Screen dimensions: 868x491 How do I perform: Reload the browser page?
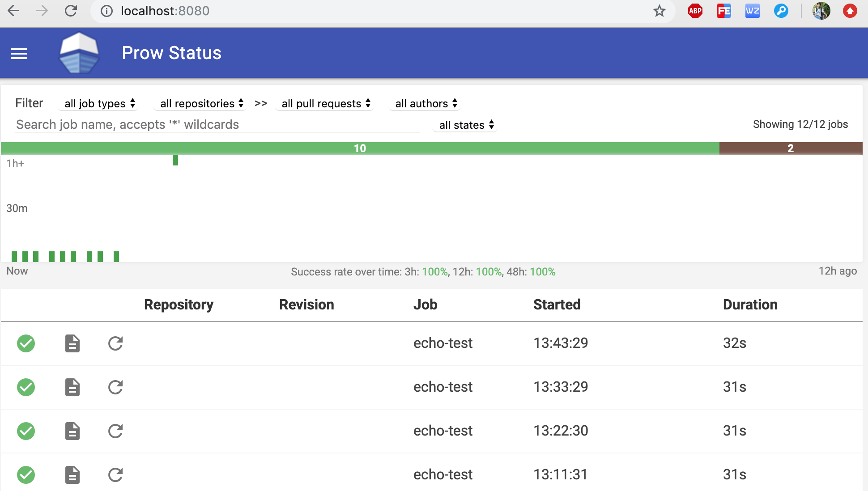pos(71,11)
